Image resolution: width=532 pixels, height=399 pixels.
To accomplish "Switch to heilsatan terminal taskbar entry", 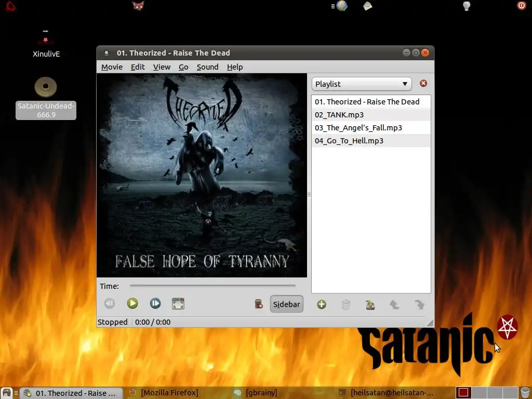I will pyautogui.click(x=387, y=393).
